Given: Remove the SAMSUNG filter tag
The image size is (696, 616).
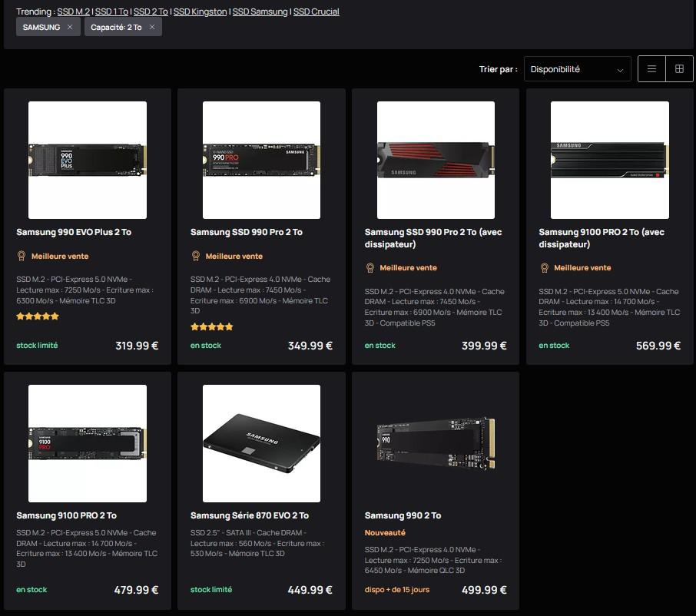Looking at the screenshot, I should coord(70,27).
